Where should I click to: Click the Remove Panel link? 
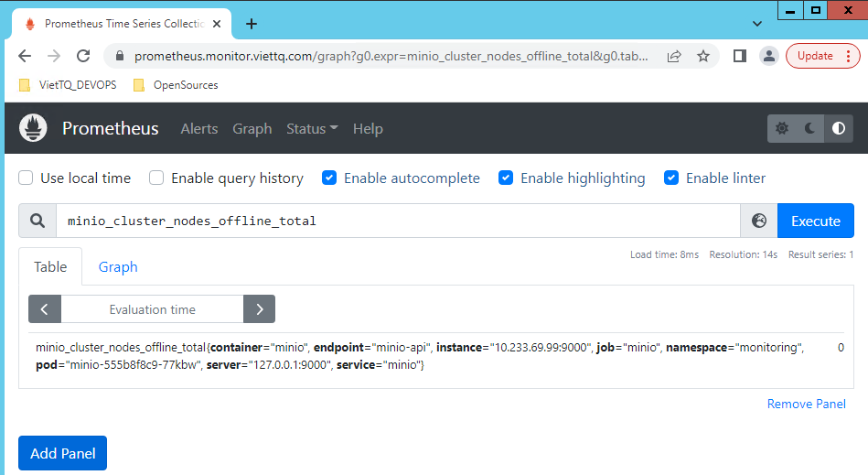tap(806, 404)
